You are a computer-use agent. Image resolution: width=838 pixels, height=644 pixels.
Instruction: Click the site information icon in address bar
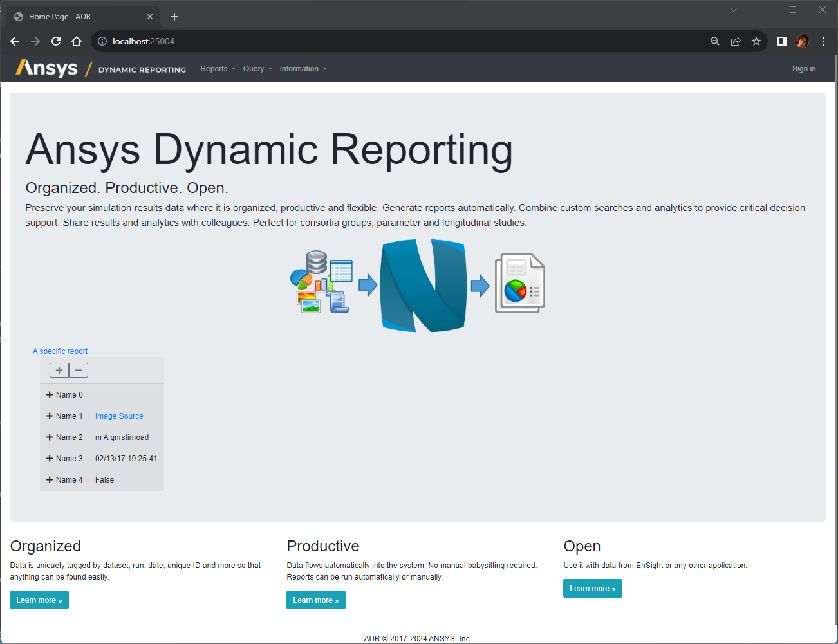click(x=102, y=41)
